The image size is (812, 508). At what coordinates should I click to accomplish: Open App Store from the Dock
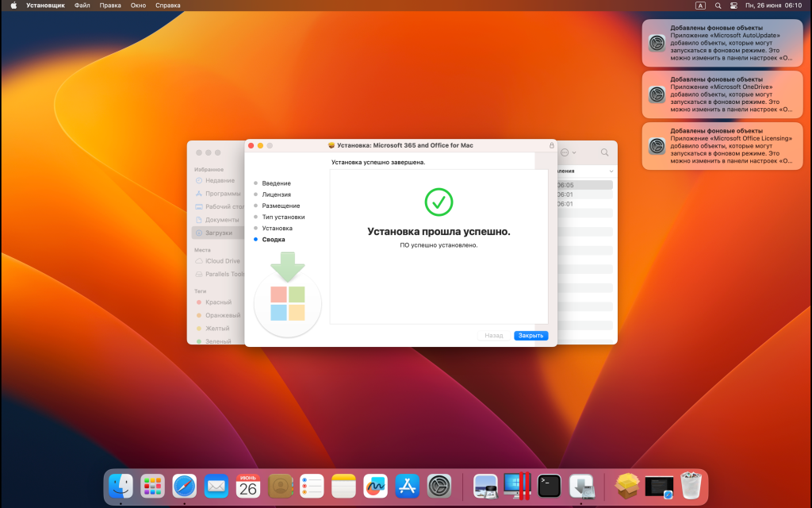408,487
